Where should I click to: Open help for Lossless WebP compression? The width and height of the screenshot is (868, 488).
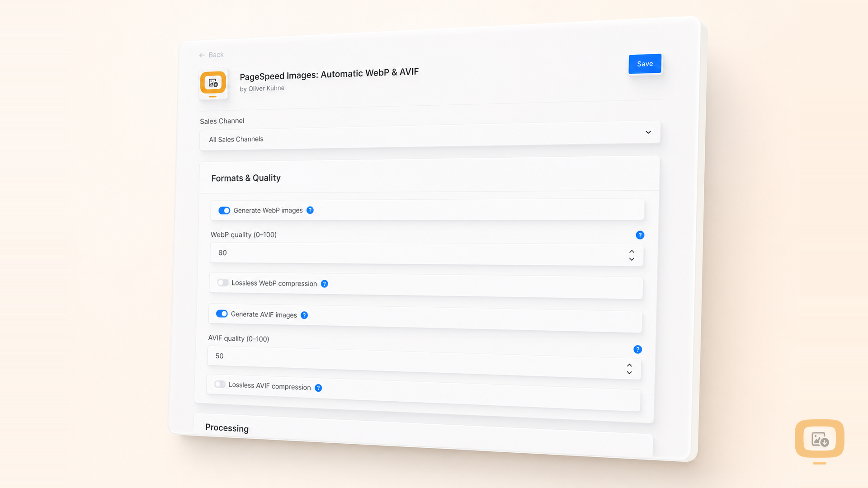pos(324,284)
